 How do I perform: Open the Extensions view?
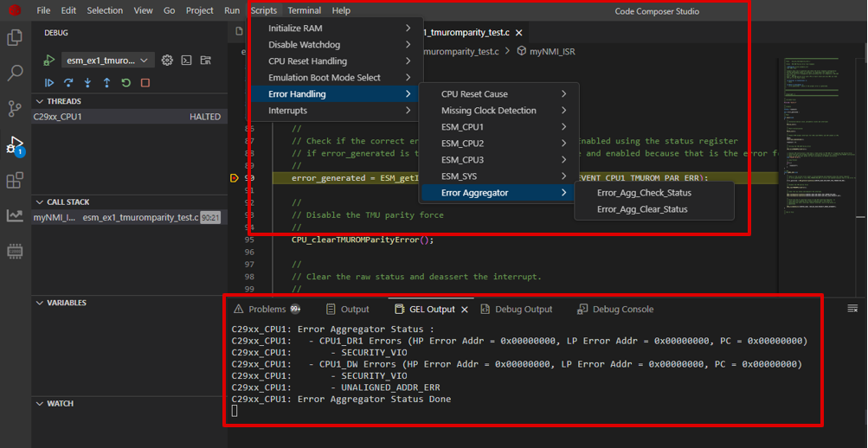tap(15, 180)
